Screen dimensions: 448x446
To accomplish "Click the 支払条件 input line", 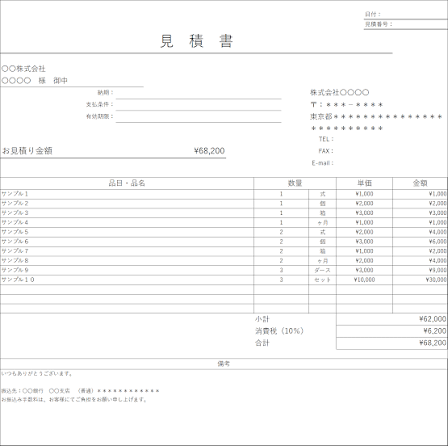I will coord(199,105).
